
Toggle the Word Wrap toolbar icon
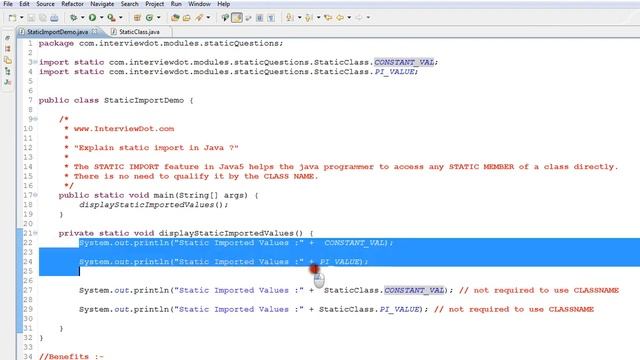pos(248,18)
